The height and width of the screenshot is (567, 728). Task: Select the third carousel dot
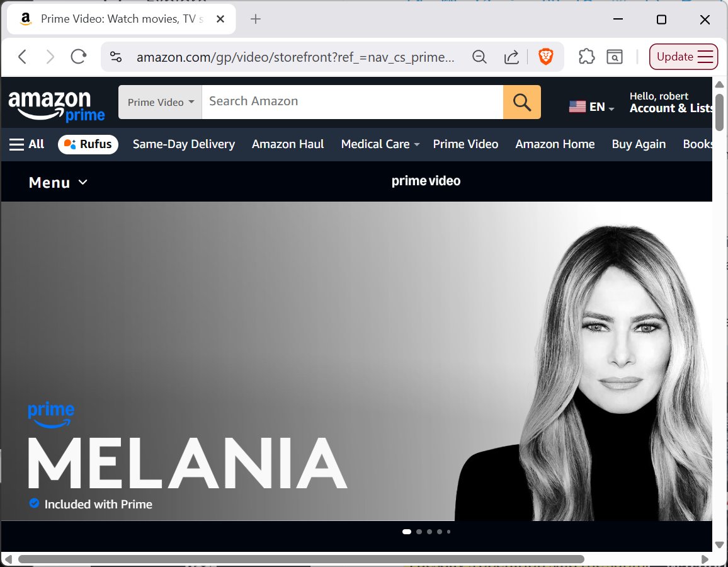(x=429, y=532)
